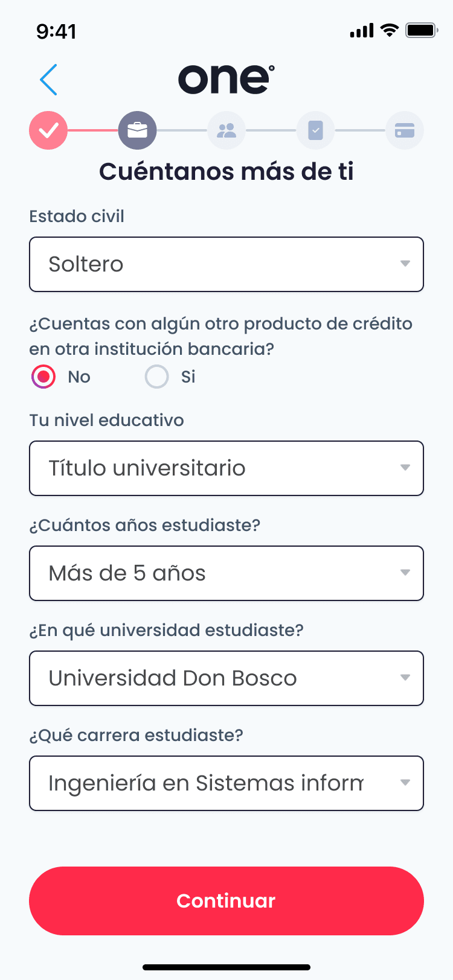Tap the Wi-Fi status icon
Viewport: 453px width, 980px height.
pos(390,30)
